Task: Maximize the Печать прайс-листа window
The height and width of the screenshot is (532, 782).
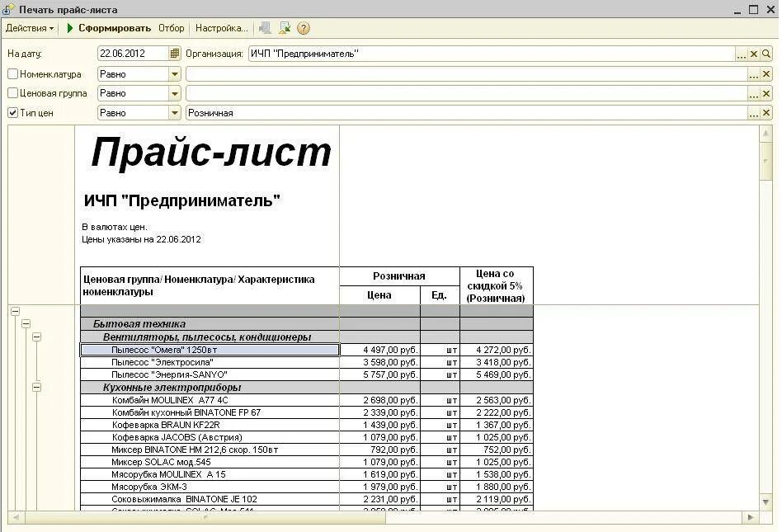Action: click(x=754, y=9)
